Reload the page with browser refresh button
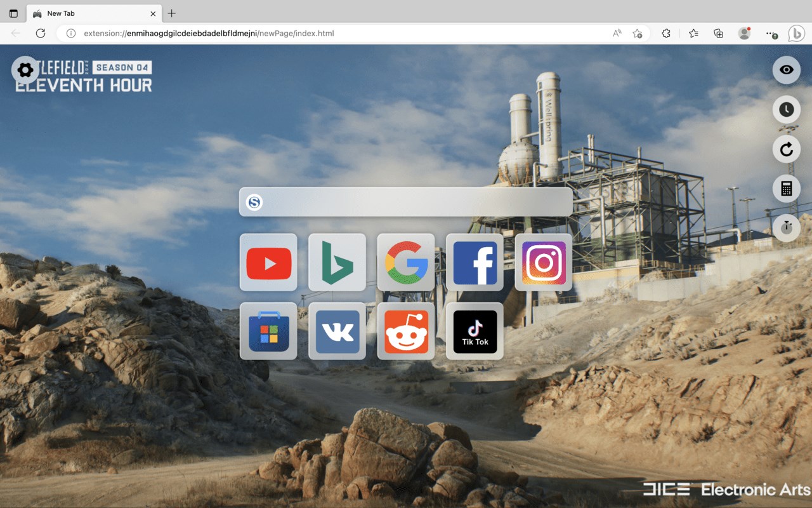The height and width of the screenshot is (508, 812). [41, 34]
